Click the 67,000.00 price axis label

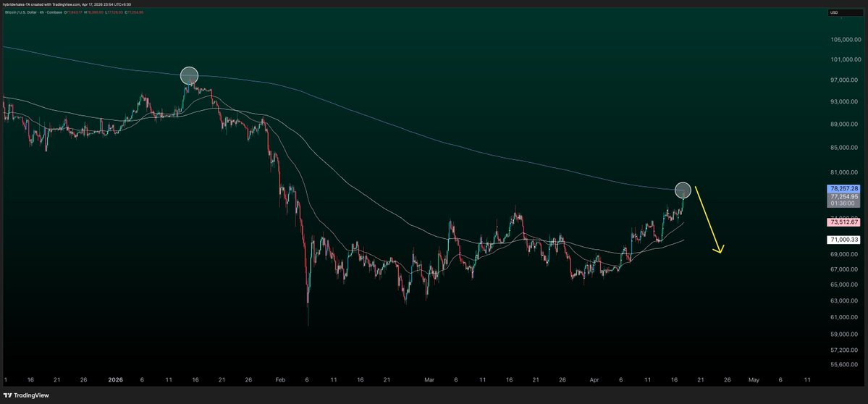click(844, 269)
